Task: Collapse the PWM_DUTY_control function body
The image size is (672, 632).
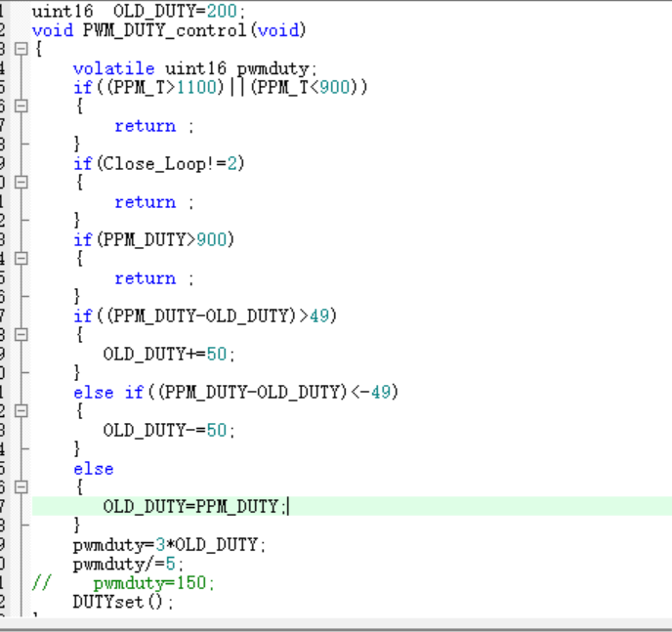Action: (x=21, y=49)
